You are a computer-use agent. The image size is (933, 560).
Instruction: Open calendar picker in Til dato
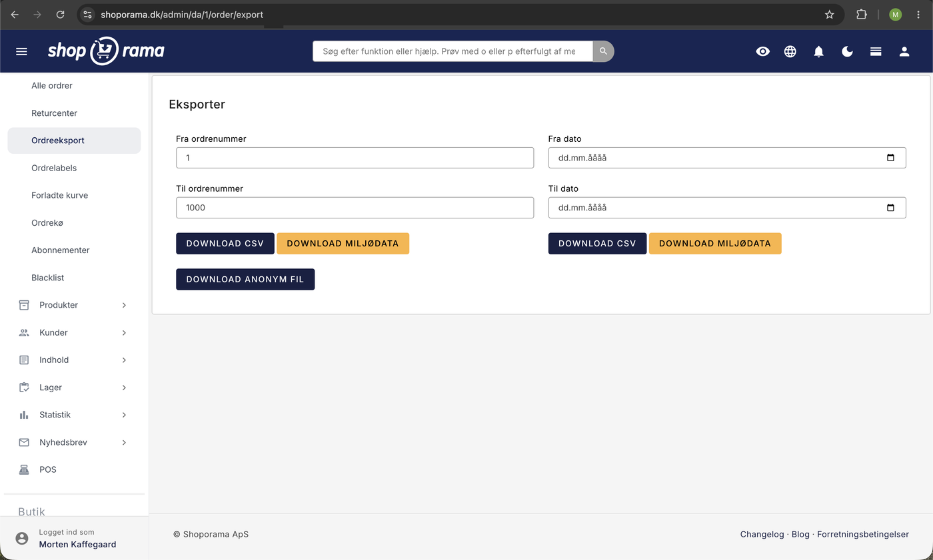pyautogui.click(x=891, y=208)
